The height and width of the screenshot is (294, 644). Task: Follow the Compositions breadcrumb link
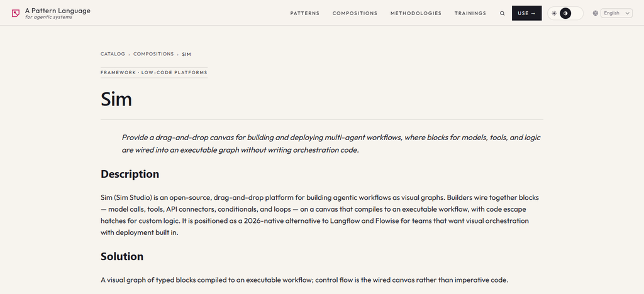(153, 54)
